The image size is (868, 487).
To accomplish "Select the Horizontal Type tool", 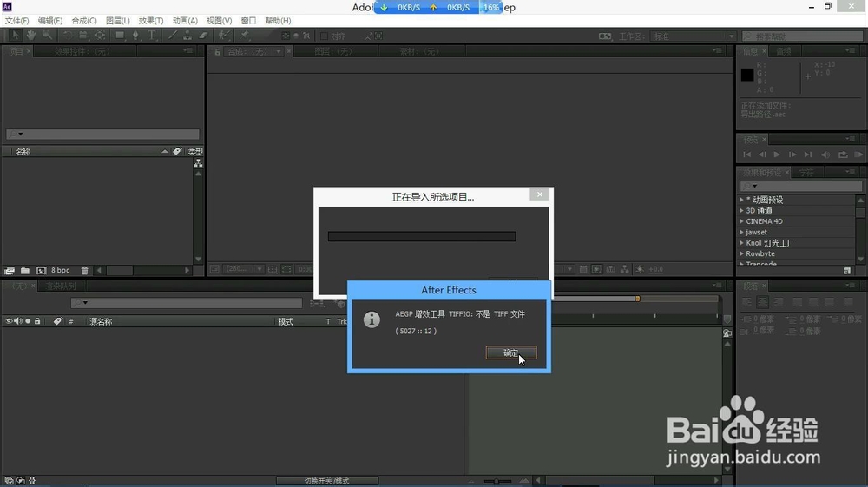I will [x=151, y=36].
